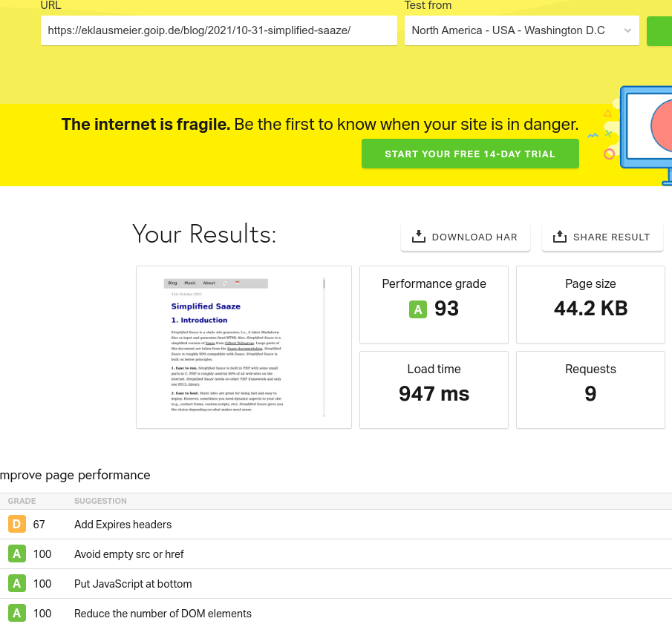Click the A badge for Reduce DOM elements
The height and width of the screenshot is (624, 672).
pos(16,614)
